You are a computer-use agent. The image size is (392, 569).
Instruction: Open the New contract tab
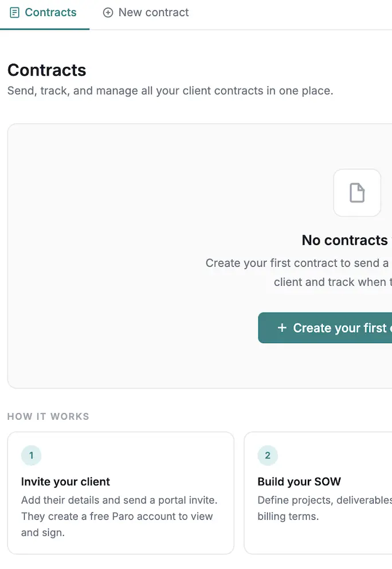pos(152,12)
